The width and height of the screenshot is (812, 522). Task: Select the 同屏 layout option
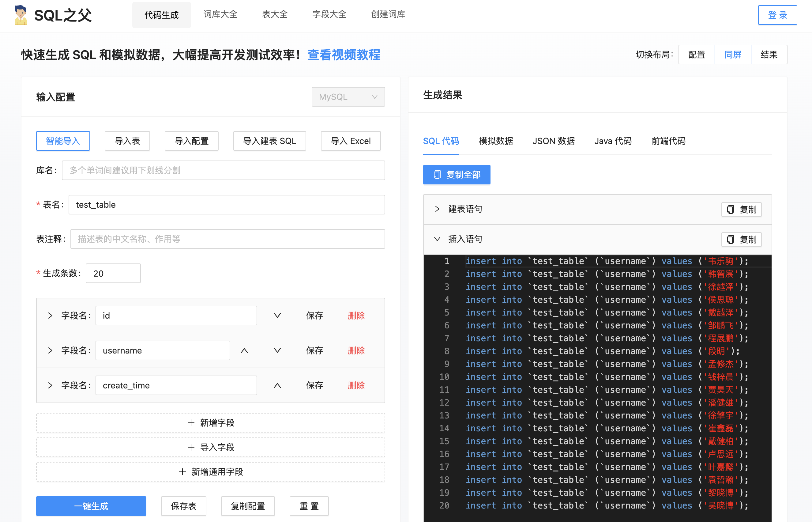(x=732, y=54)
